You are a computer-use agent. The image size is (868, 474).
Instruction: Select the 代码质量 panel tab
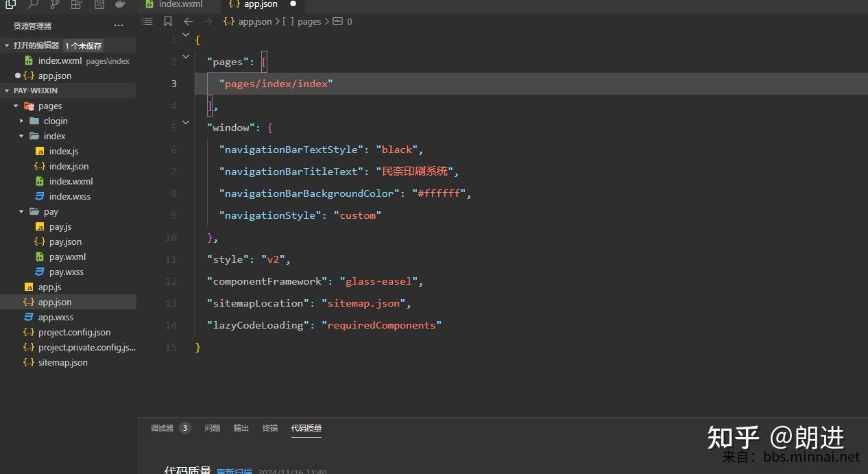306,428
